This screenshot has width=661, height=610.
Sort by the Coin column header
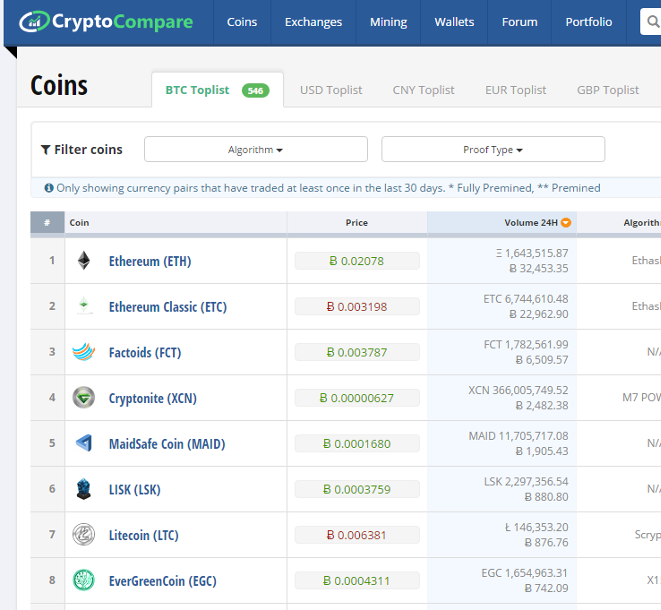pyautogui.click(x=176, y=222)
